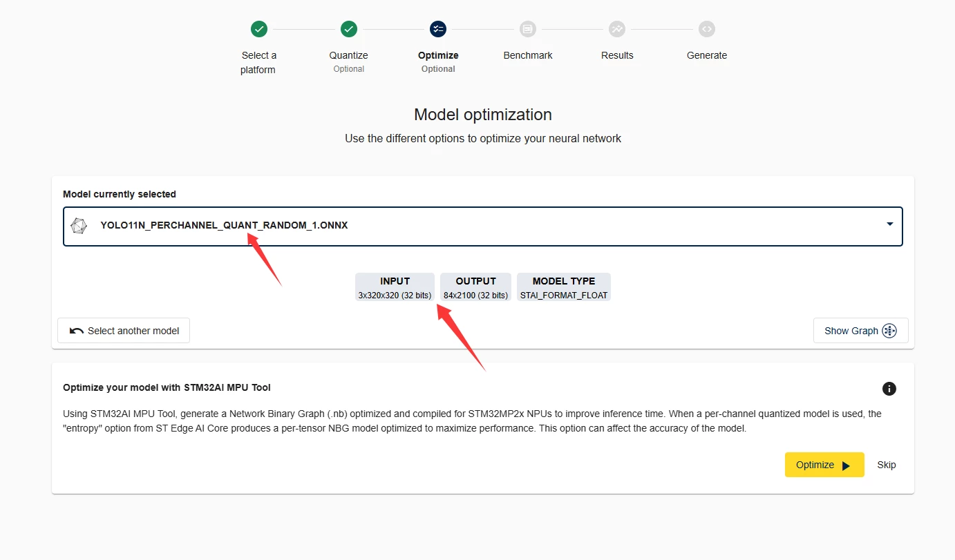Click the OUTPUT 84x2100 info chip
Screen dimensions: 955x560
coord(475,287)
